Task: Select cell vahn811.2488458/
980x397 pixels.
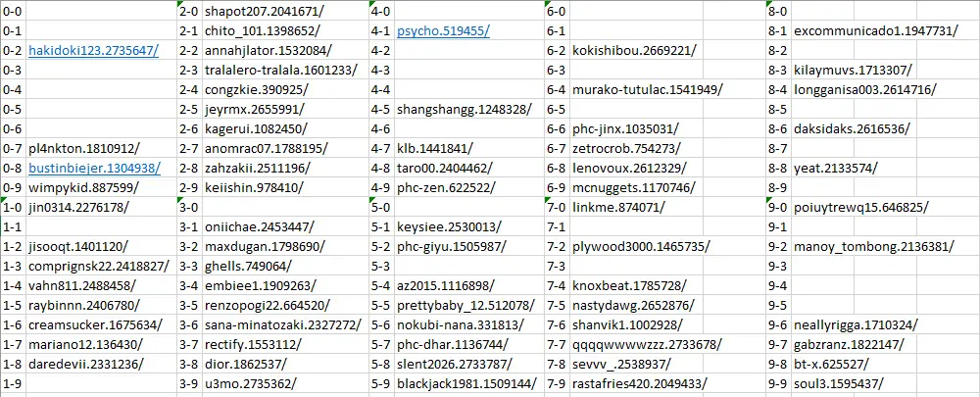Action: tap(101, 285)
